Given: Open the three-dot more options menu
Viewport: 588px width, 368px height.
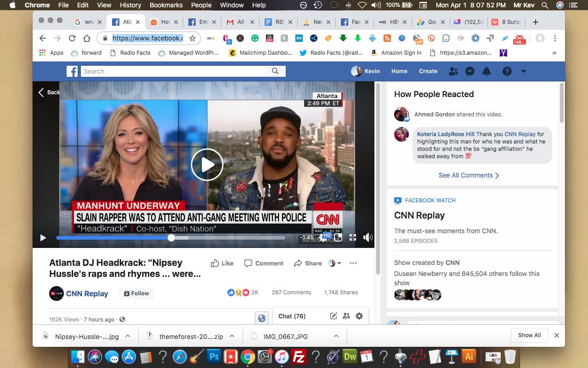Looking at the screenshot, I should 353,263.
